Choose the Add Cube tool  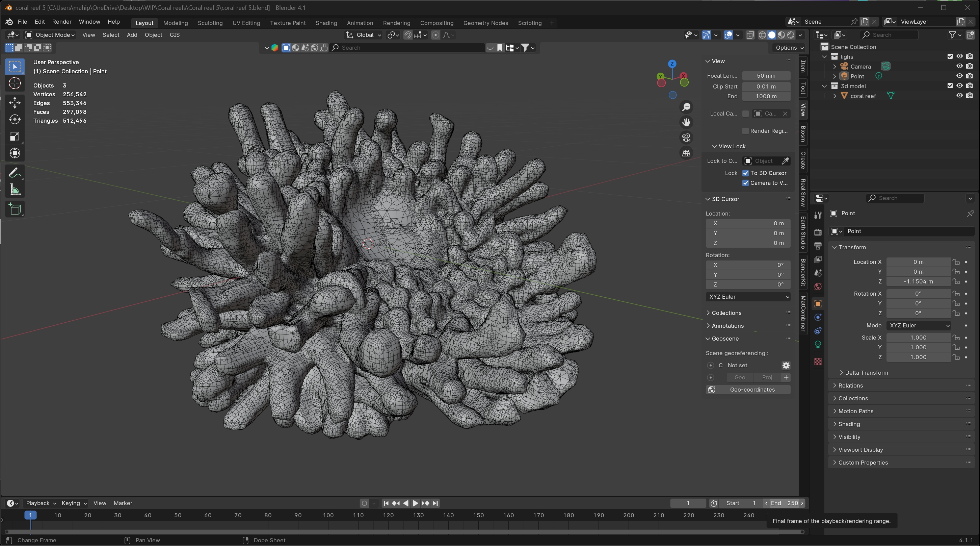[15, 209]
